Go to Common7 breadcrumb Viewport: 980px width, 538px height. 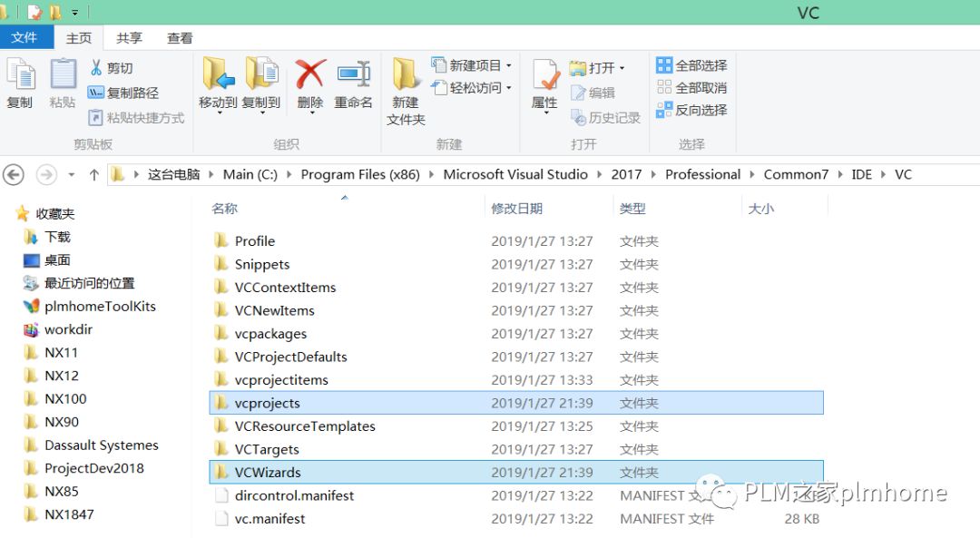point(796,174)
